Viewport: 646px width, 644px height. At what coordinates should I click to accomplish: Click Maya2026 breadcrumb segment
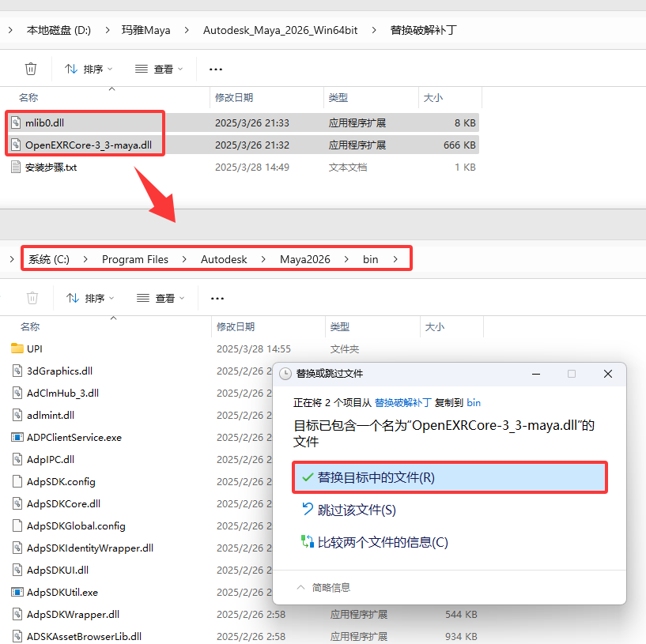[x=305, y=259]
